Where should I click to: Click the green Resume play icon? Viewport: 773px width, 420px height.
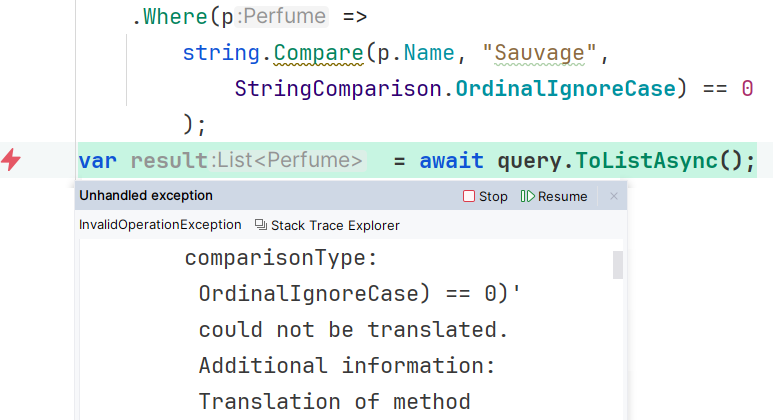[527, 196]
